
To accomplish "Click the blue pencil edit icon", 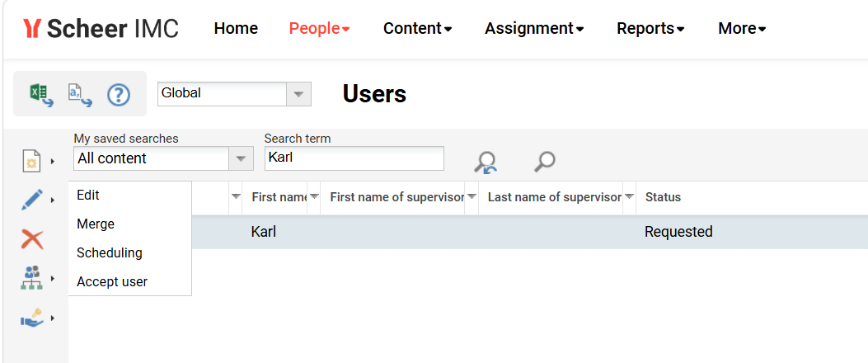I will (31, 200).
